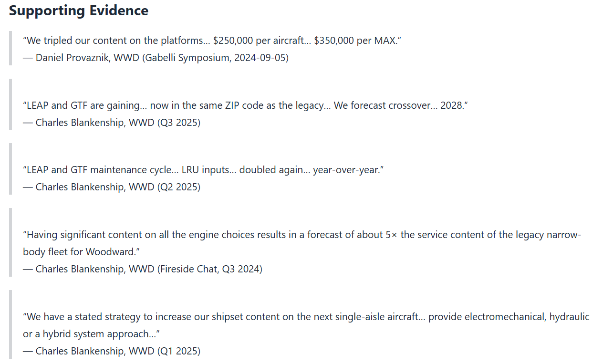
Task: Click the Supporting Evidence heading
Action: (79, 10)
